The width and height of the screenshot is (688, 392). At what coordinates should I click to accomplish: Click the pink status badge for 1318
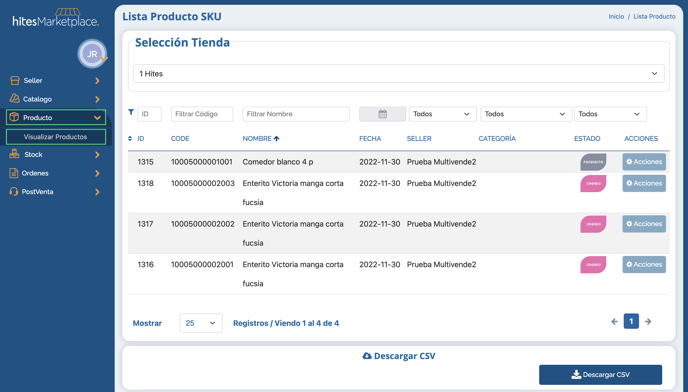593,183
